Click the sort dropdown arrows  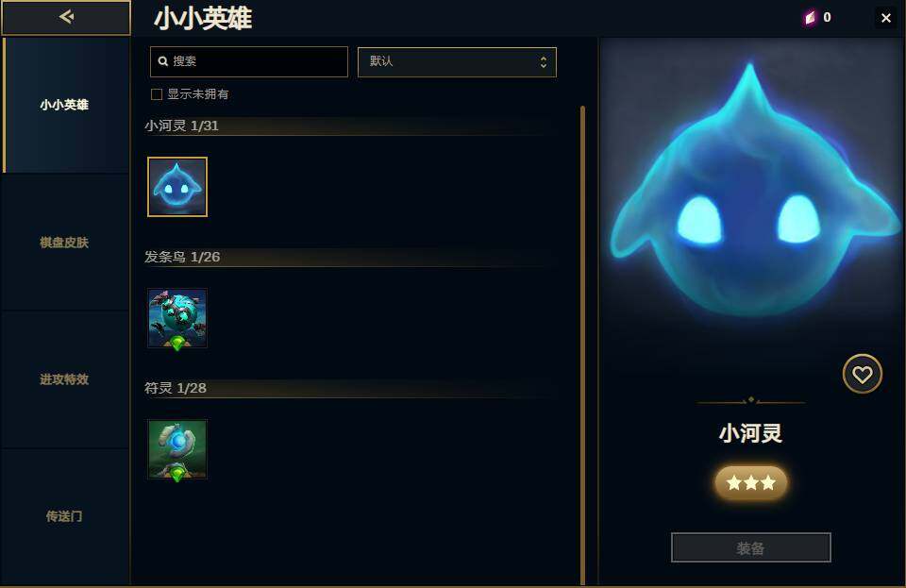(544, 61)
